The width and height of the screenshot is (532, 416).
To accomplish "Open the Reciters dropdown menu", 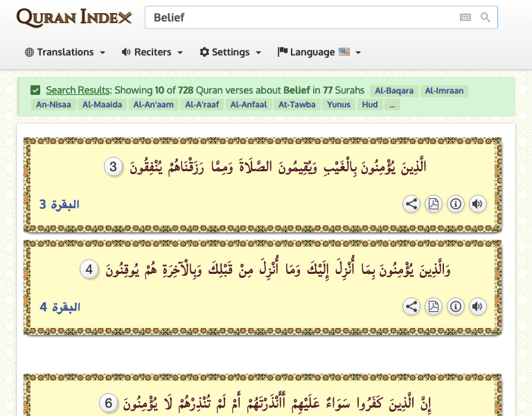I will click(x=152, y=52).
